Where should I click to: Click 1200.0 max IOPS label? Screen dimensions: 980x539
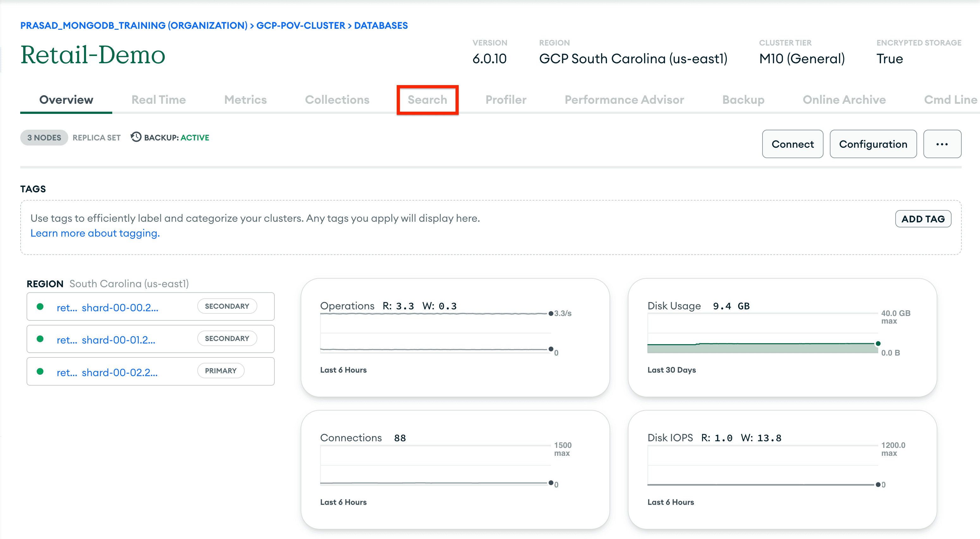(x=893, y=449)
